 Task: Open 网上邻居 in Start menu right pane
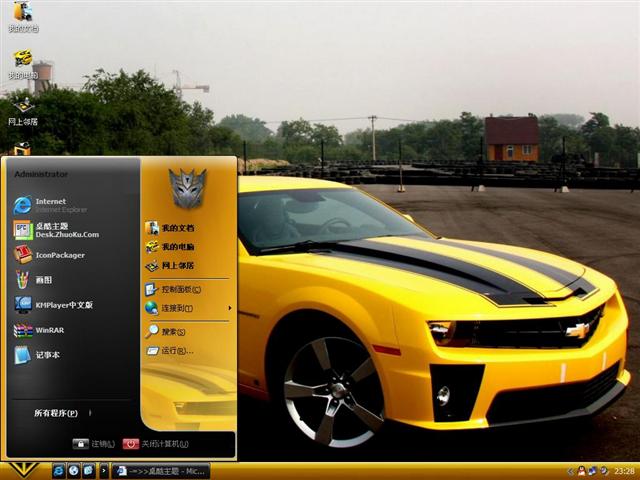pyautogui.click(x=170, y=265)
